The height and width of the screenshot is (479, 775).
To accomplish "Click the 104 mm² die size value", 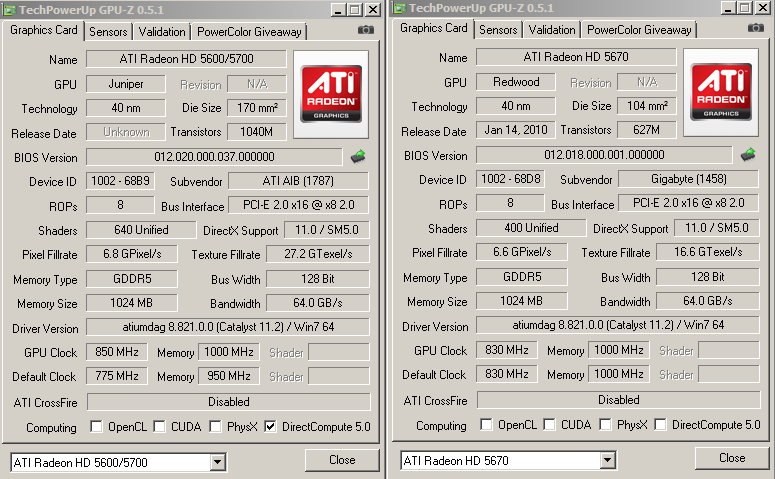I will [647, 106].
